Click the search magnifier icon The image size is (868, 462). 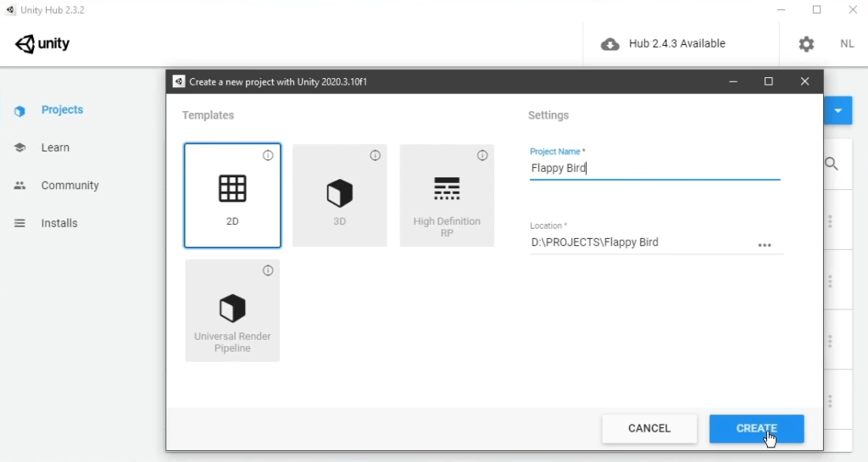click(x=832, y=164)
